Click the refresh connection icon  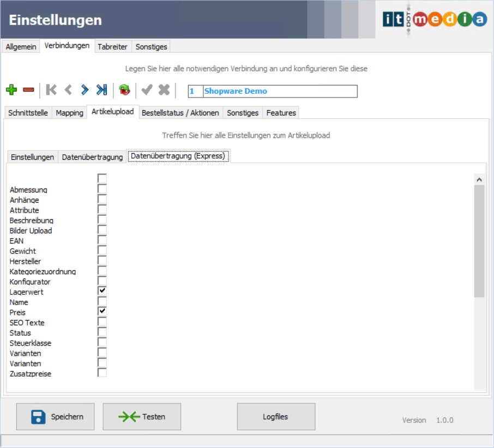tap(124, 90)
